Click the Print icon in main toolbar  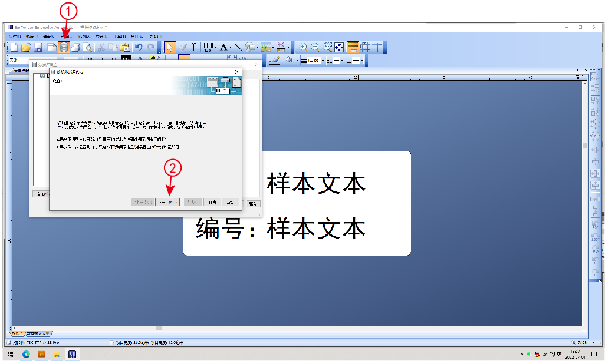(x=75, y=47)
